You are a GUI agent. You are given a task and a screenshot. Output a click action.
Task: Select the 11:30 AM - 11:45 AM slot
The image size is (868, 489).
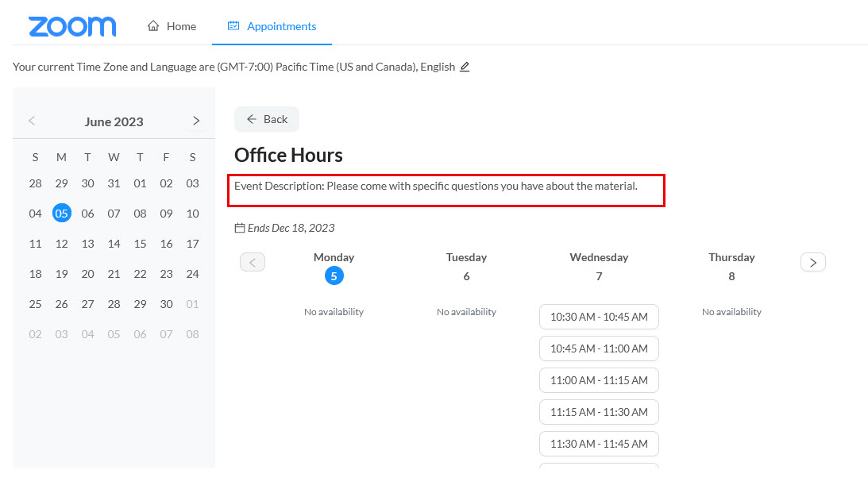pyautogui.click(x=599, y=443)
